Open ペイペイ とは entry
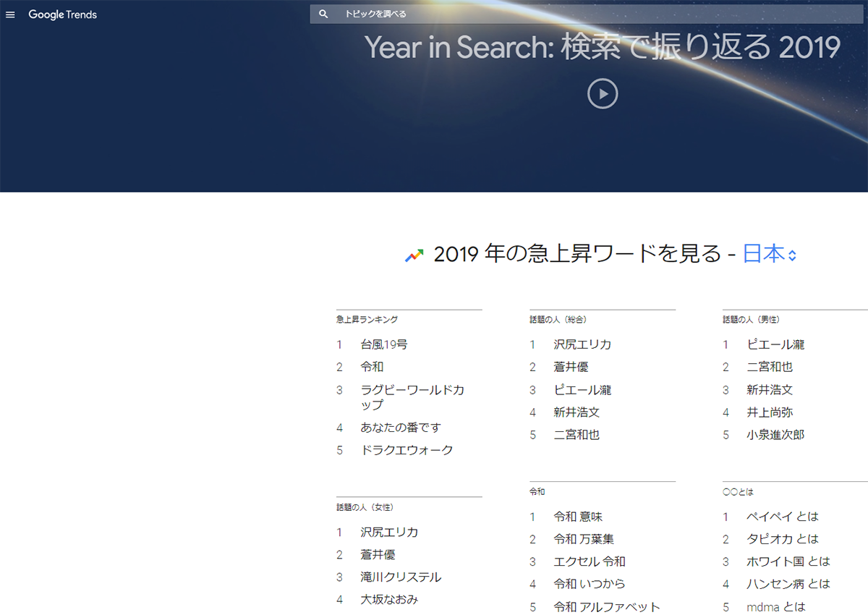 [x=783, y=517]
